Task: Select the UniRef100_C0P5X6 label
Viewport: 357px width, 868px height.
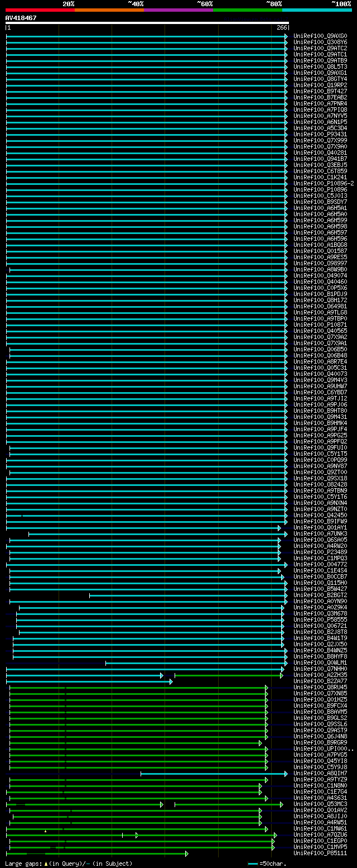Action: click(x=320, y=288)
